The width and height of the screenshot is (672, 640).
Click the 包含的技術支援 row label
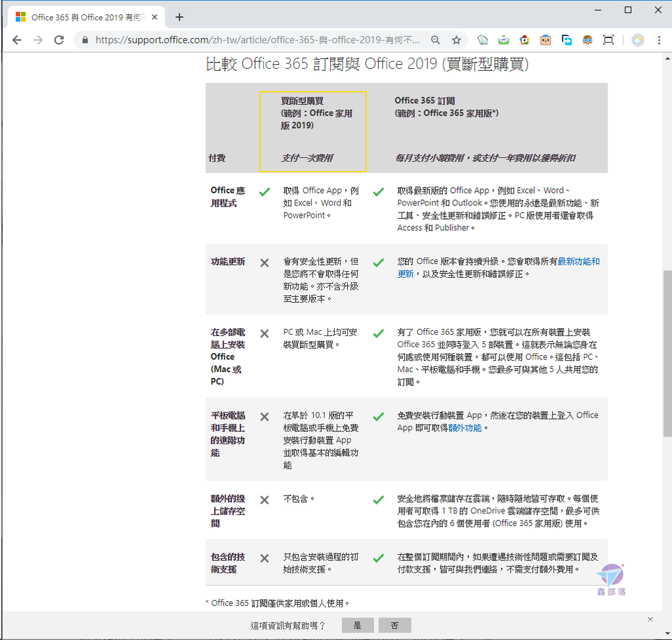[228, 563]
